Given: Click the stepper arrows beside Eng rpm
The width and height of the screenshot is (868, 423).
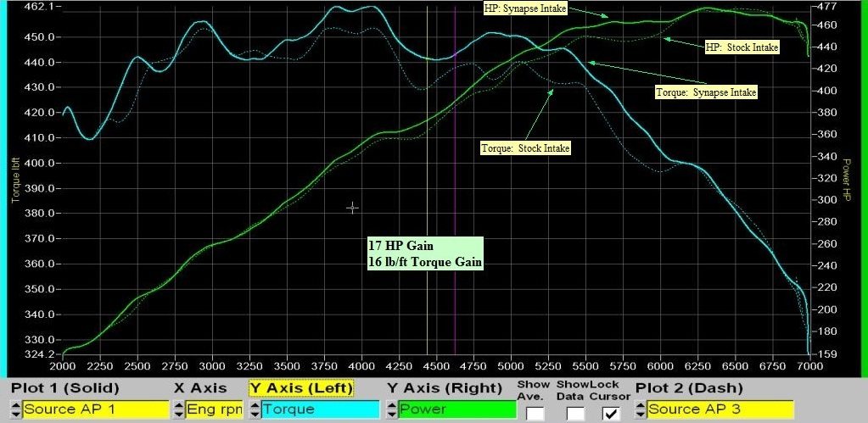Looking at the screenshot, I should [x=178, y=409].
